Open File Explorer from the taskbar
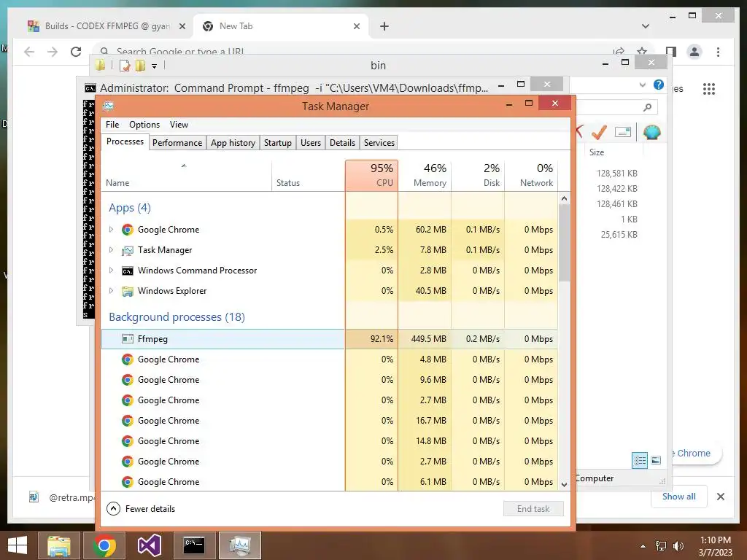747x560 pixels. click(x=58, y=545)
